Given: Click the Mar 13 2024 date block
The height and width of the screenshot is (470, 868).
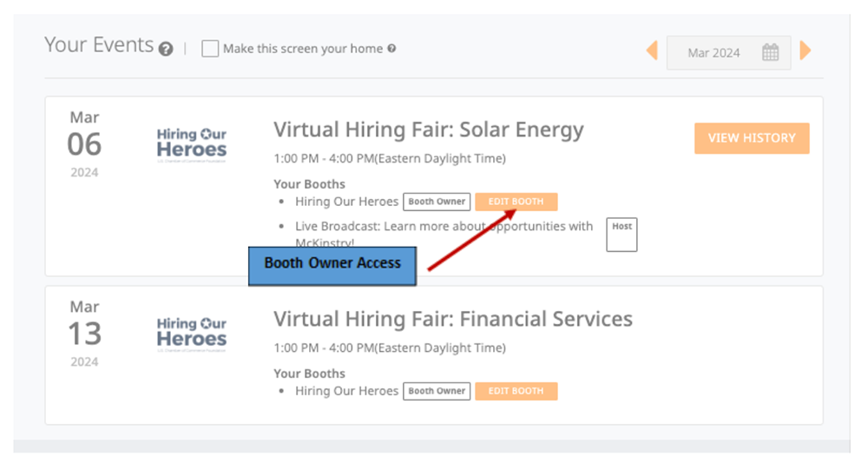Looking at the screenshot, I should pyautogui.click(x=84, y=334).
